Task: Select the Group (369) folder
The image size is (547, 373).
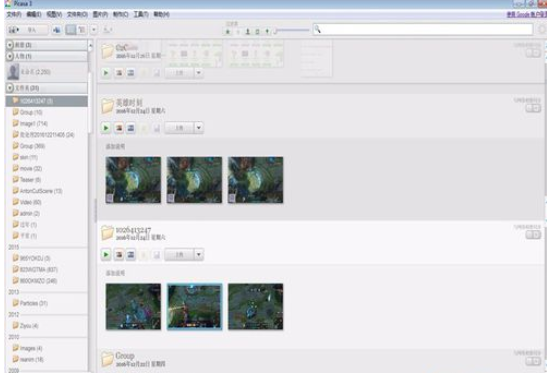Action: [29, 146]
